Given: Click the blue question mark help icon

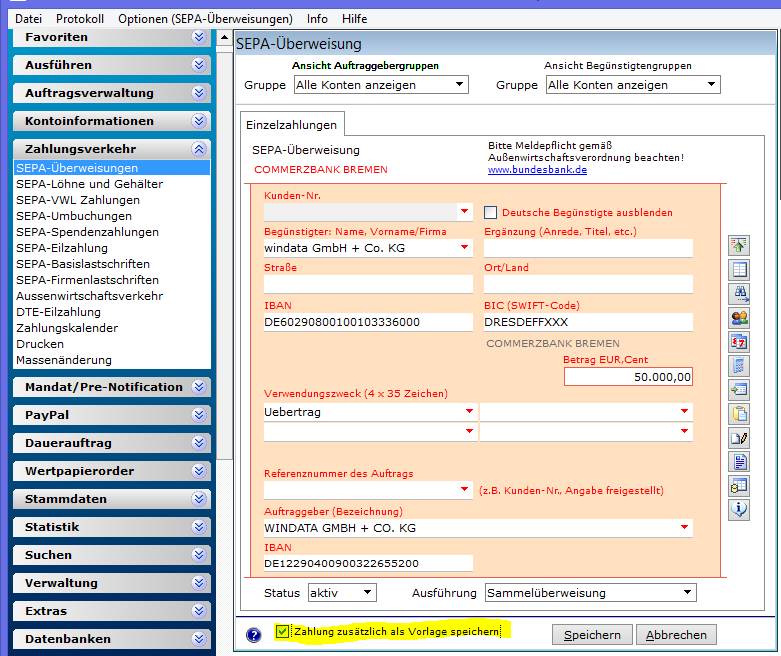Looking at the screenshot, I should (254, 635).
